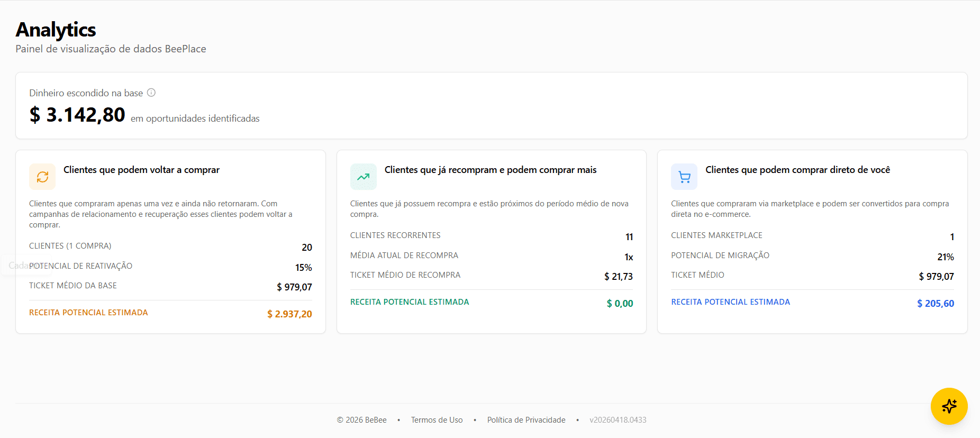Click the $ 979,07 ticket médio da base value
This screenshot has height=438, width=980.
click(294, 287)
